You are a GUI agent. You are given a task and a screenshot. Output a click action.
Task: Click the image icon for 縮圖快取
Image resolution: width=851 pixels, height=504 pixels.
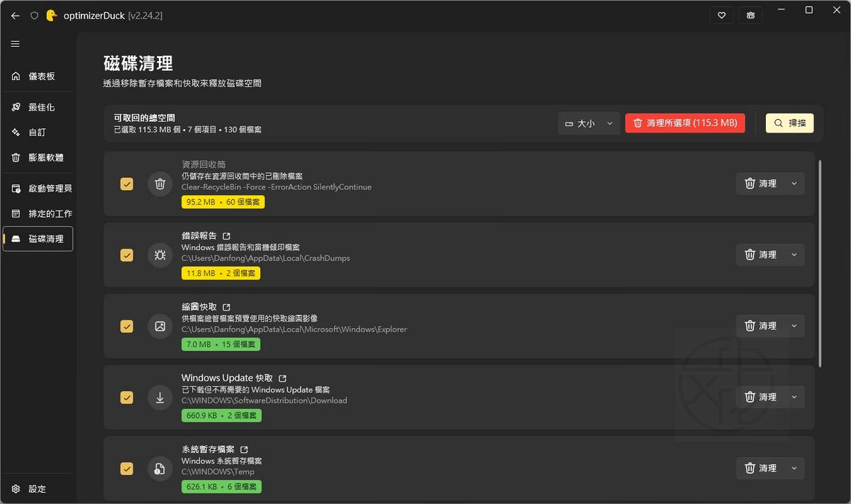point(160,326)
